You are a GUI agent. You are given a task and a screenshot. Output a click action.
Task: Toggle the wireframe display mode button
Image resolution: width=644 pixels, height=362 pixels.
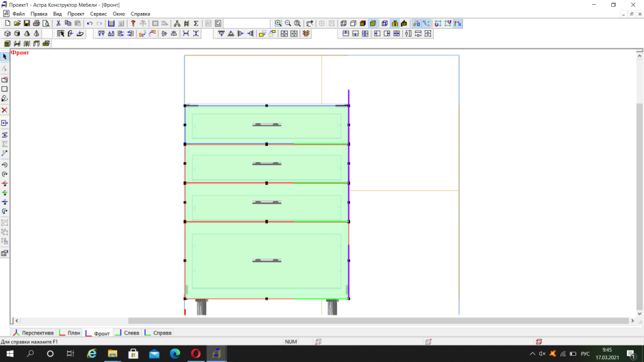343,23
